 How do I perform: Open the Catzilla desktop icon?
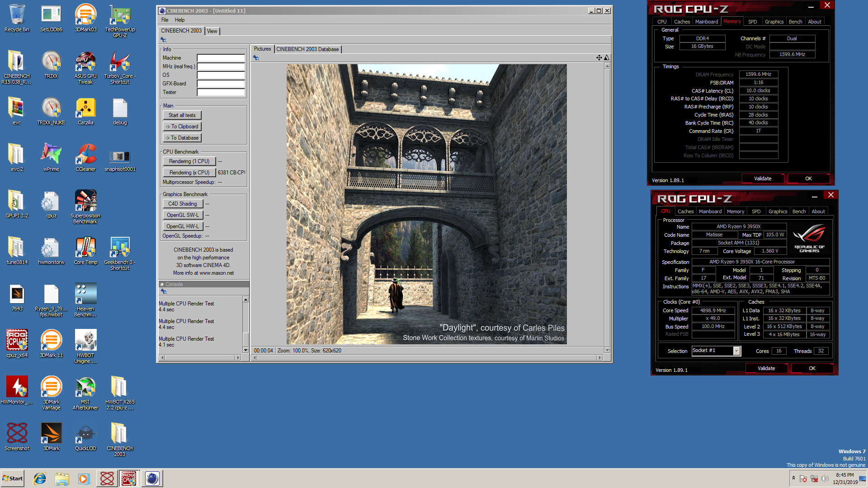[x=85, y=111]
